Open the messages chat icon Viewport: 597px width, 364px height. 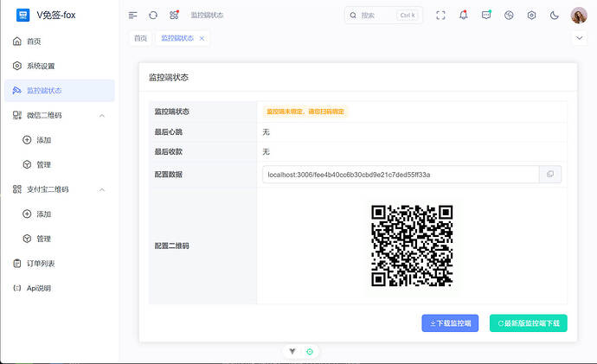[486, 15]
